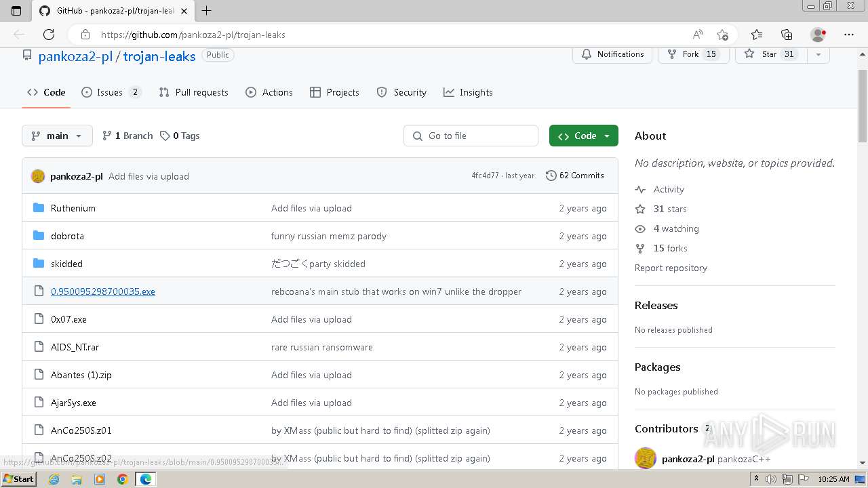Fork the repository

tap(693, 54)
